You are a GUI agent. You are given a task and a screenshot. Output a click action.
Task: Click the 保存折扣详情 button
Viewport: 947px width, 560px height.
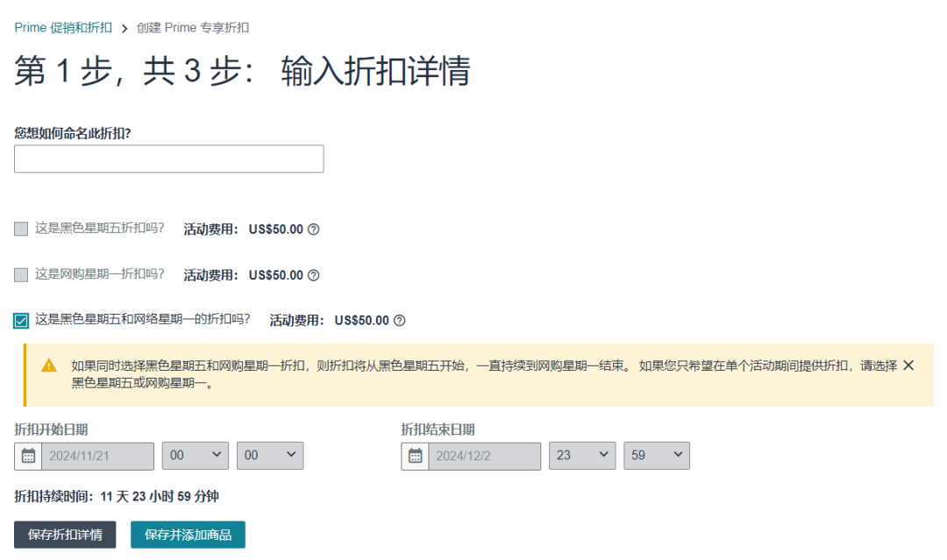click(x=65, y=535)
